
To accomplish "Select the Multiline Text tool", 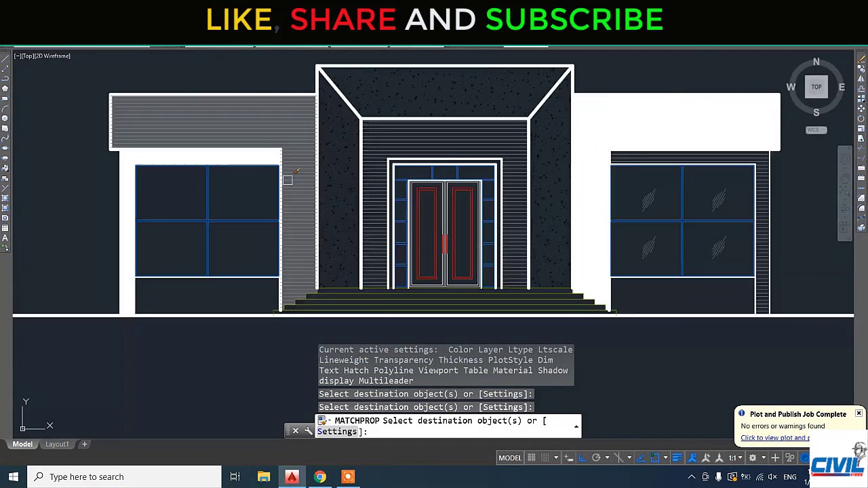I will click(x=5, y=238).
